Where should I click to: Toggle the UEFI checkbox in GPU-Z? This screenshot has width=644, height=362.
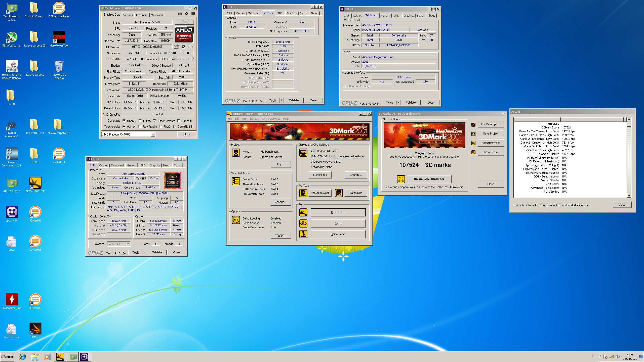184,47
